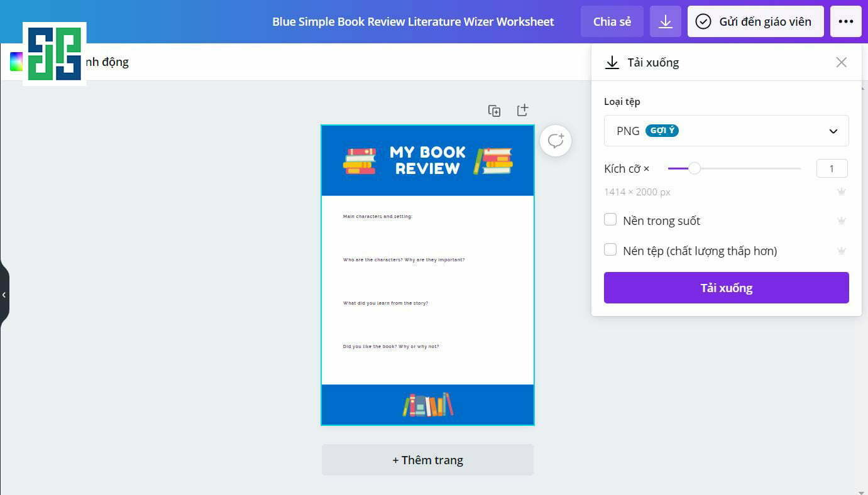Enable Nền trong suốt checkbox
Image resolution: width=868 pixels, height=495 pixels.
point(610,220)
